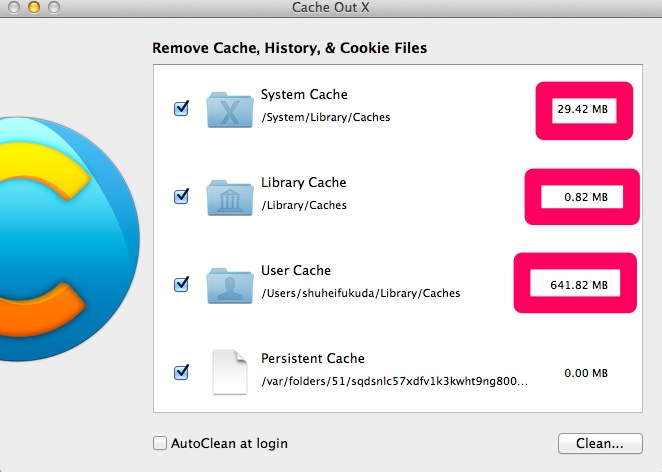
Task: Select the System Cache row title
Action: [x=304, y=95]
